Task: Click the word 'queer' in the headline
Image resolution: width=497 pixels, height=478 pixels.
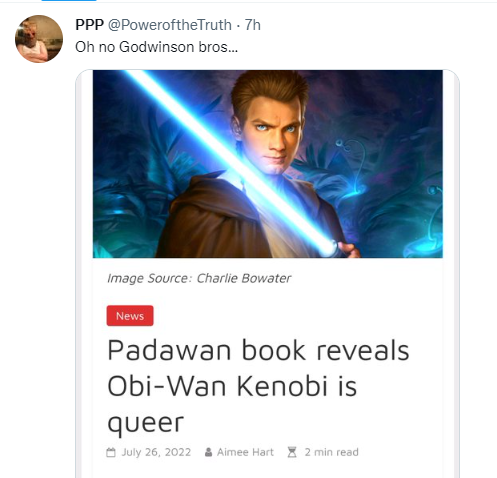Action: coord(146,423)
